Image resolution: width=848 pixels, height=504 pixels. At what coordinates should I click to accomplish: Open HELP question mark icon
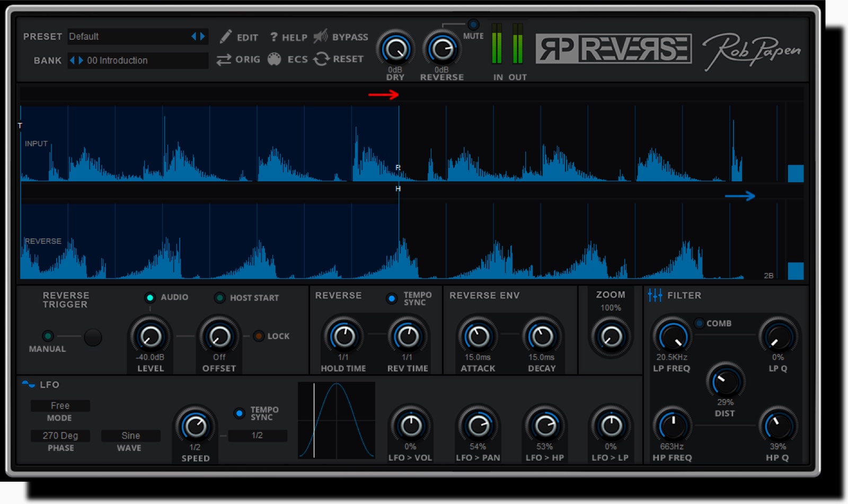coord(274,37)
